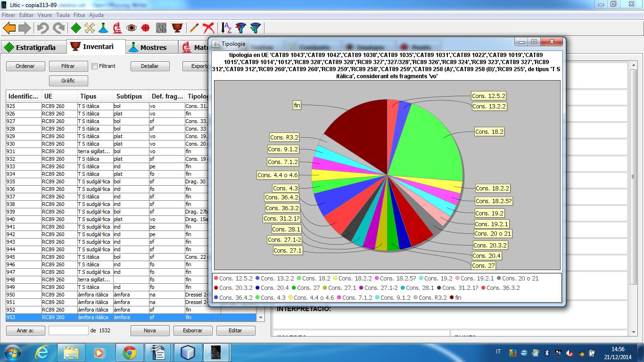Switch to the Estratigrafia tab
The width and height of the screenshot is (644, 362).
(30, 47)
